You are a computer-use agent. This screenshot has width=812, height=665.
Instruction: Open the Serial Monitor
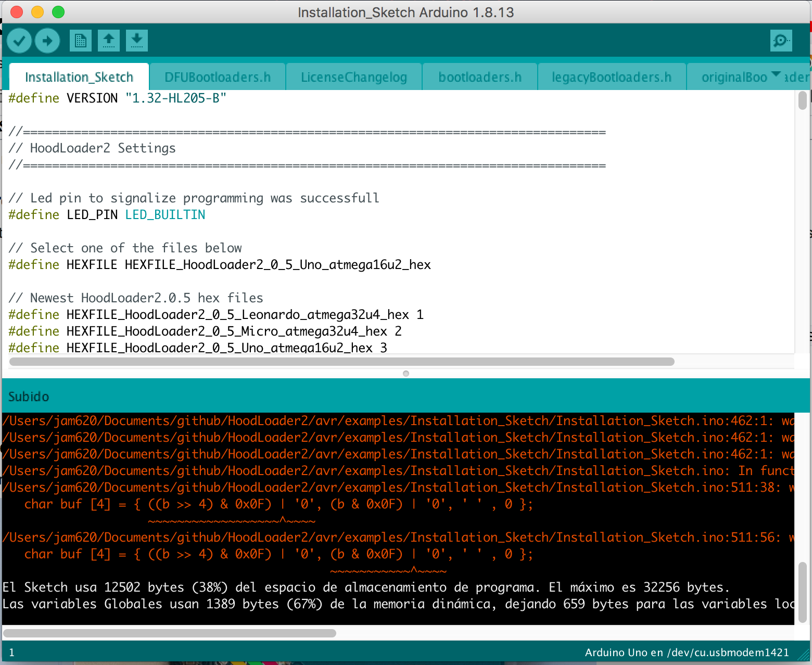(781, 41)
